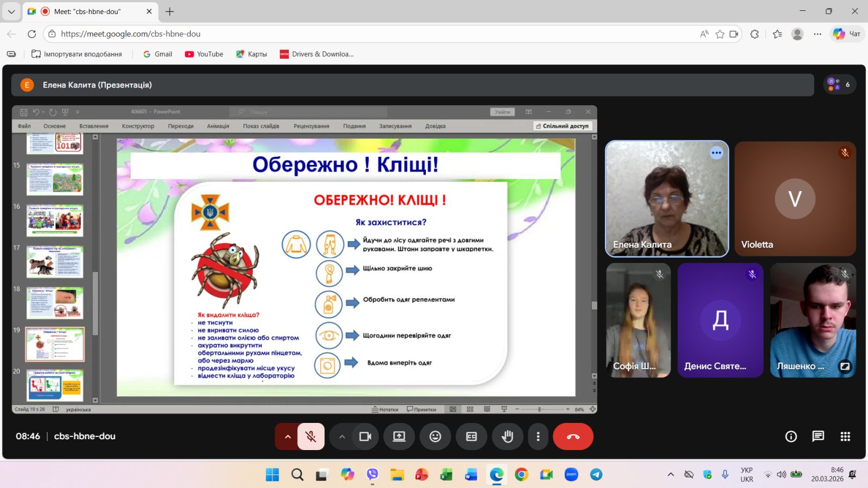Image resolution: width=868 pixels, height=488 pixels.
Task: Unmute the microphone toggle
Action: tap(311, 436)
